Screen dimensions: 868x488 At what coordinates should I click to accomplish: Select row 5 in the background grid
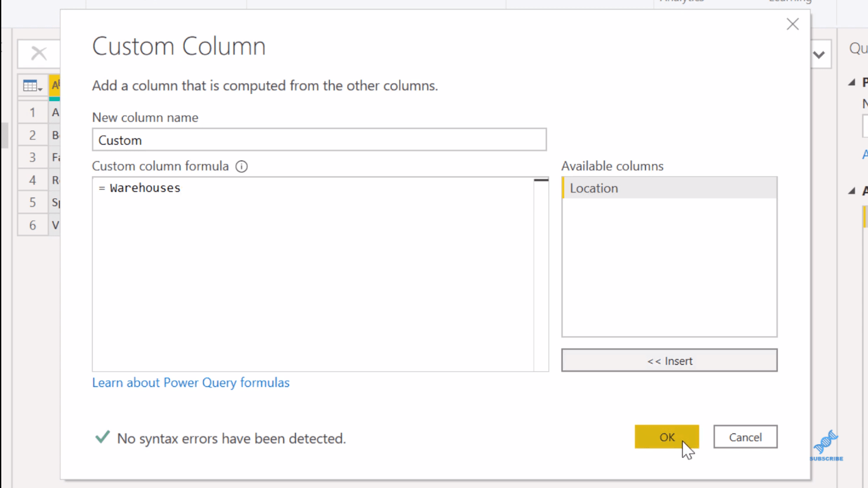pos(32,202)
